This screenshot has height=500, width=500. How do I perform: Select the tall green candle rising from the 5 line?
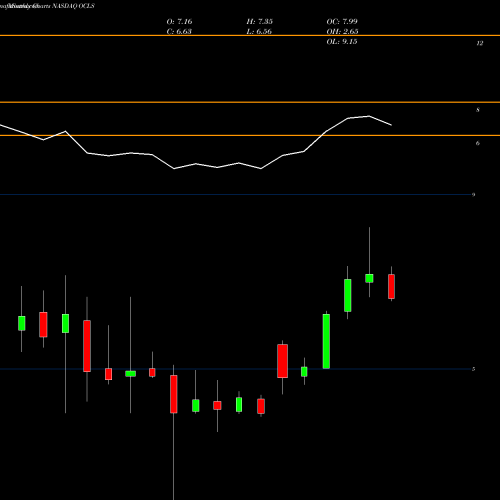click(326, 341)
